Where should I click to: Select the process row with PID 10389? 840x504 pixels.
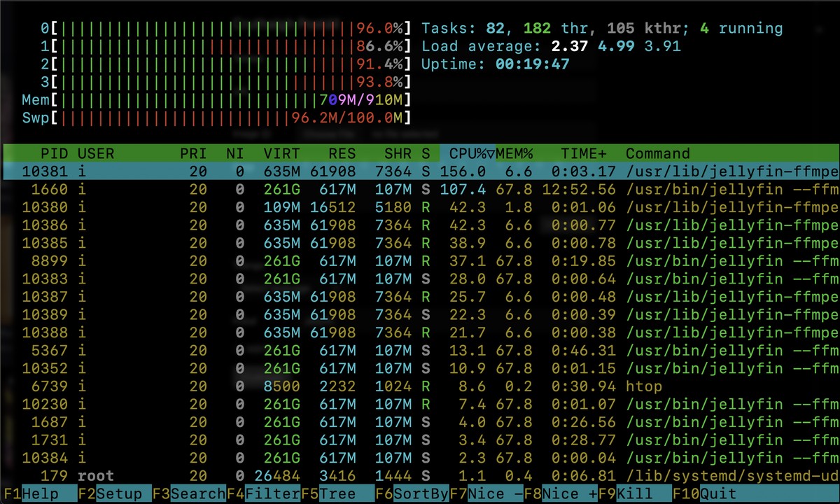pyautogui.click(x=420, y=314)
